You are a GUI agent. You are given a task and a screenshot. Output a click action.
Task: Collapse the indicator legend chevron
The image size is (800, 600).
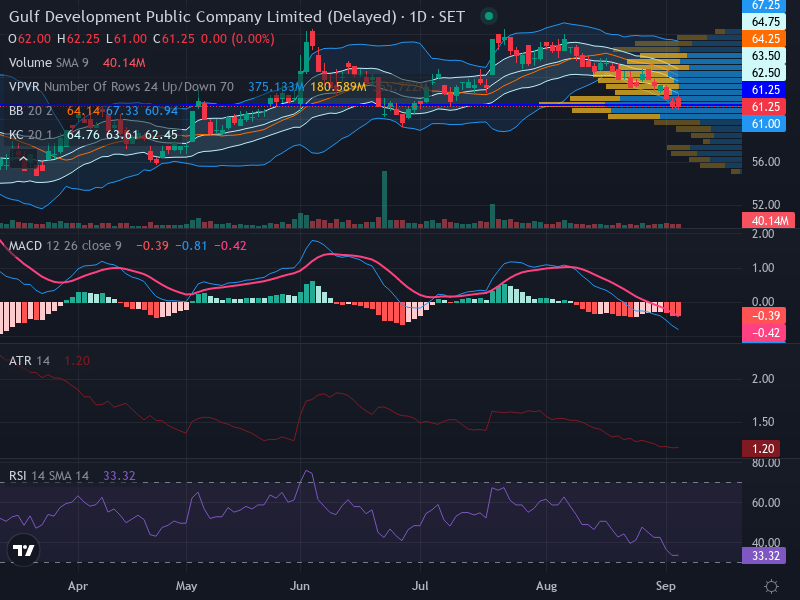(23, 160)
